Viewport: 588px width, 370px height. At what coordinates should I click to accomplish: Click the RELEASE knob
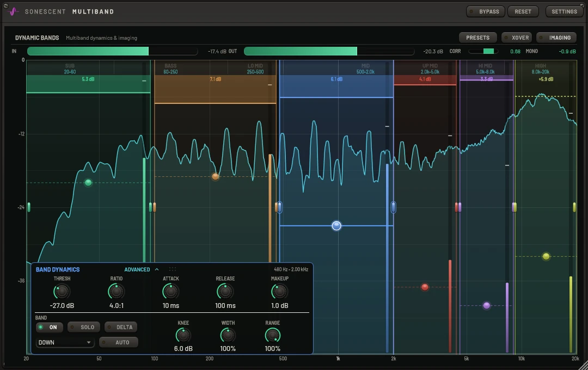click(225, 291)
